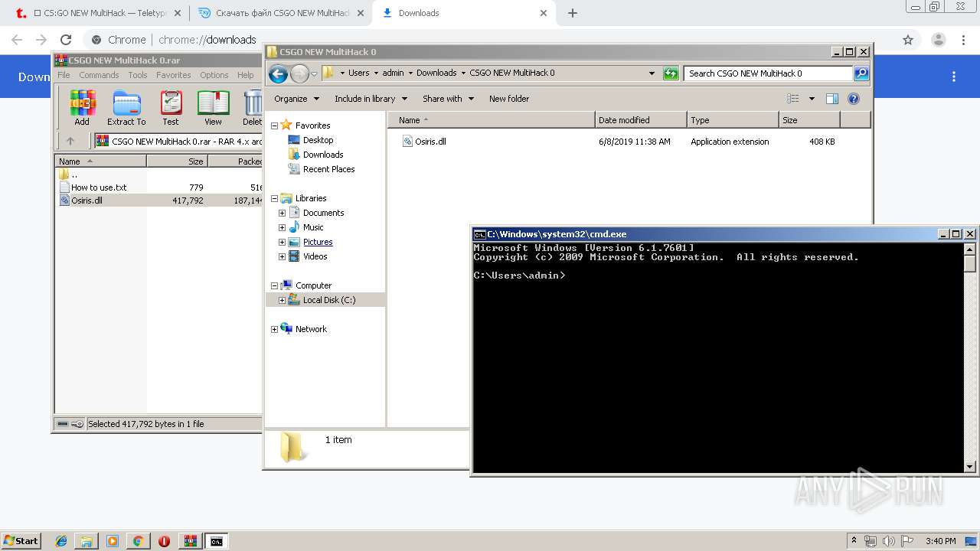The image size is (980, 551).
Task: Click the Opera icon in the taskbar
Action: 164,541
